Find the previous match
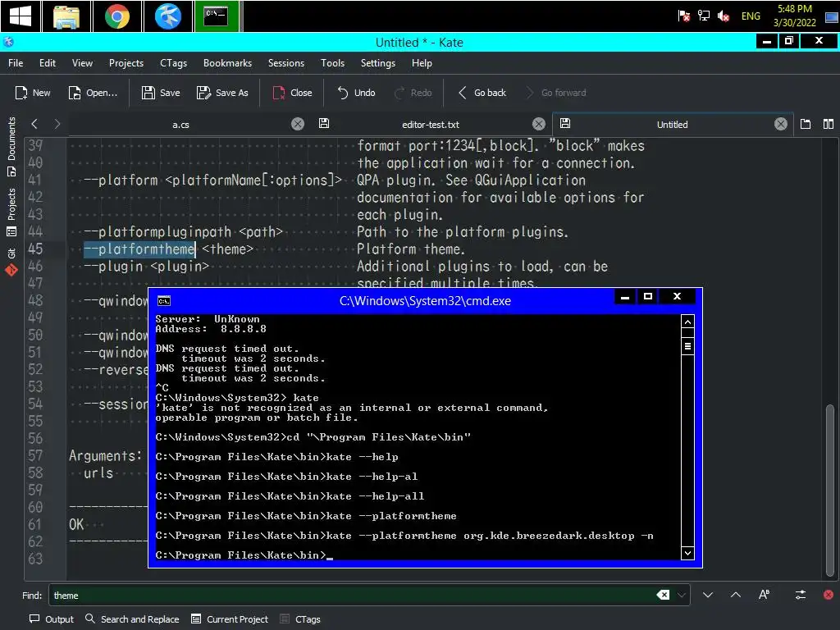 736,595
